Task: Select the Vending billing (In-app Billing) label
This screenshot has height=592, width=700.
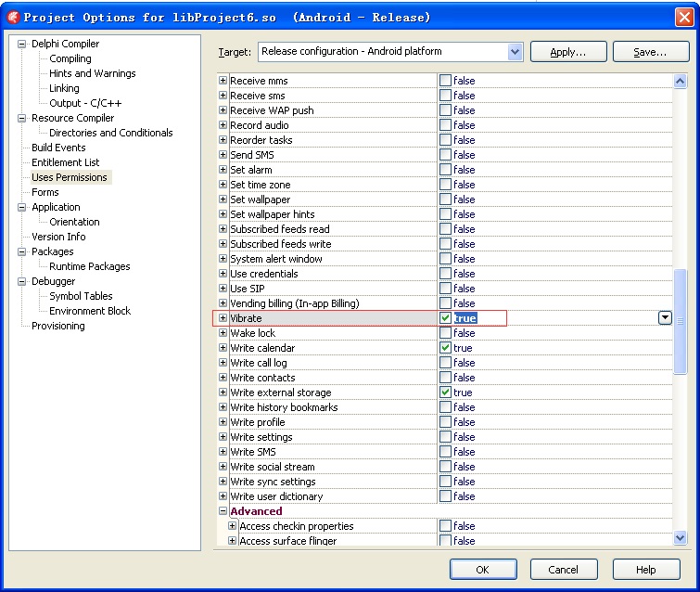Action: [x=295, y=303]
